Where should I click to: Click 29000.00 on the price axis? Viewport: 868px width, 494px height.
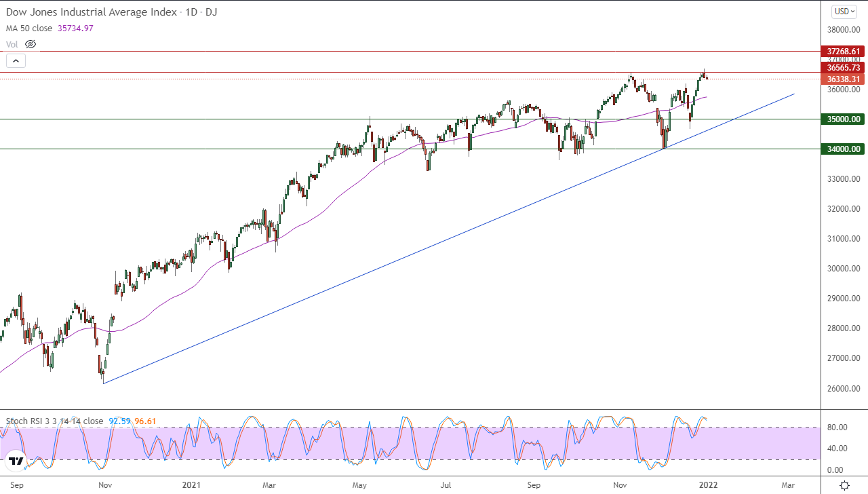(843, 299)
